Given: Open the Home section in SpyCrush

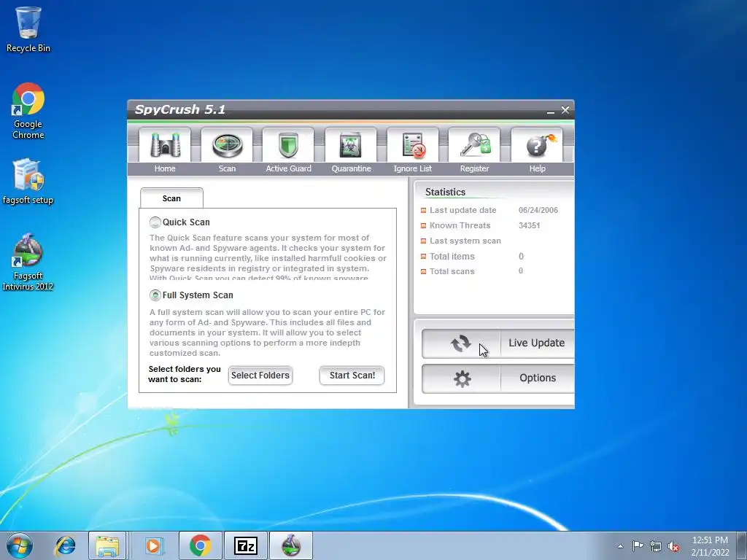Looking at the screenshot, I should 165,152.
